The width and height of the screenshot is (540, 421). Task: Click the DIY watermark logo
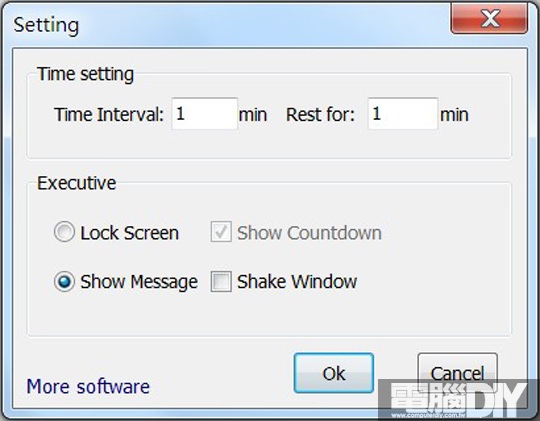[459, 400]
